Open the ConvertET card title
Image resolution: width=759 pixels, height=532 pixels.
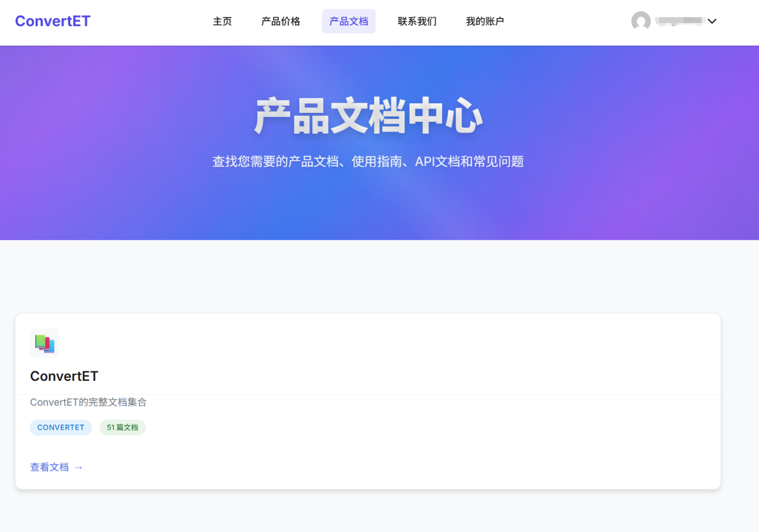click(64, 376)
